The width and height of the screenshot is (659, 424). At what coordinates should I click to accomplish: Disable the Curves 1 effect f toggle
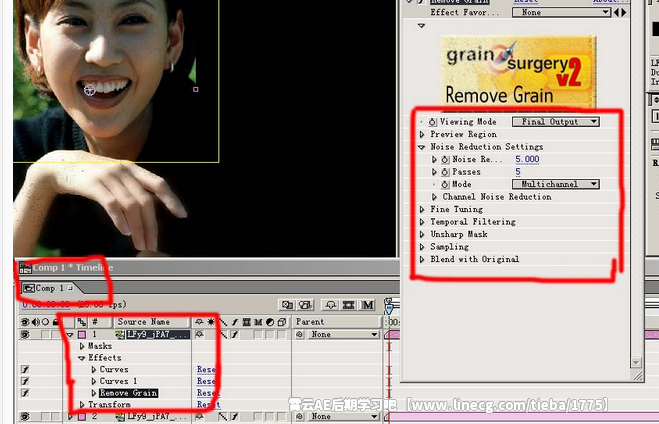[x=25, y=381]
